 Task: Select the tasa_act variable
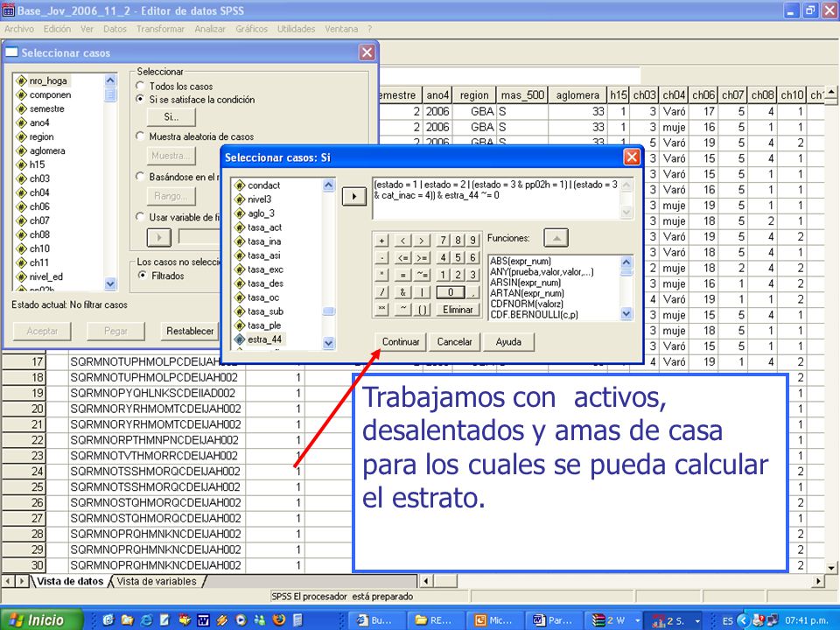pyautogui.click(x=264, y=227)
